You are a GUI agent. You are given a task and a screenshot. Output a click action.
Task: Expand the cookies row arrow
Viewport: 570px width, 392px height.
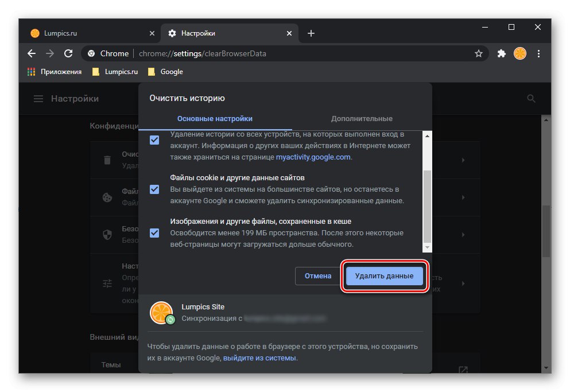tap(463, 197)
